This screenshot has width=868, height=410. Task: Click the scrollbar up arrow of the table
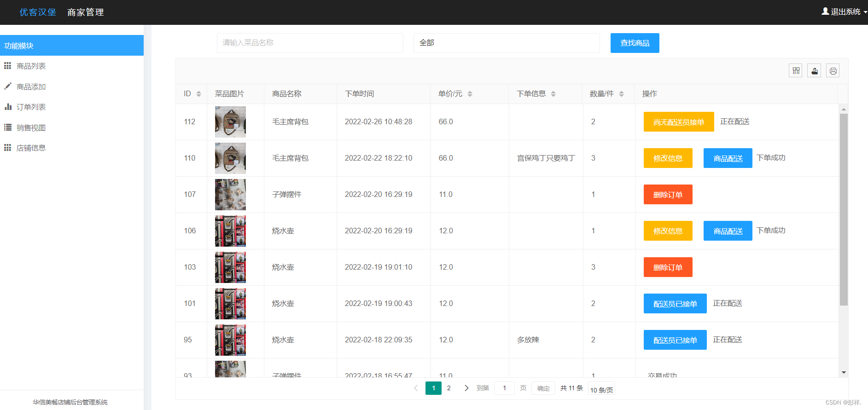[844, 109]
